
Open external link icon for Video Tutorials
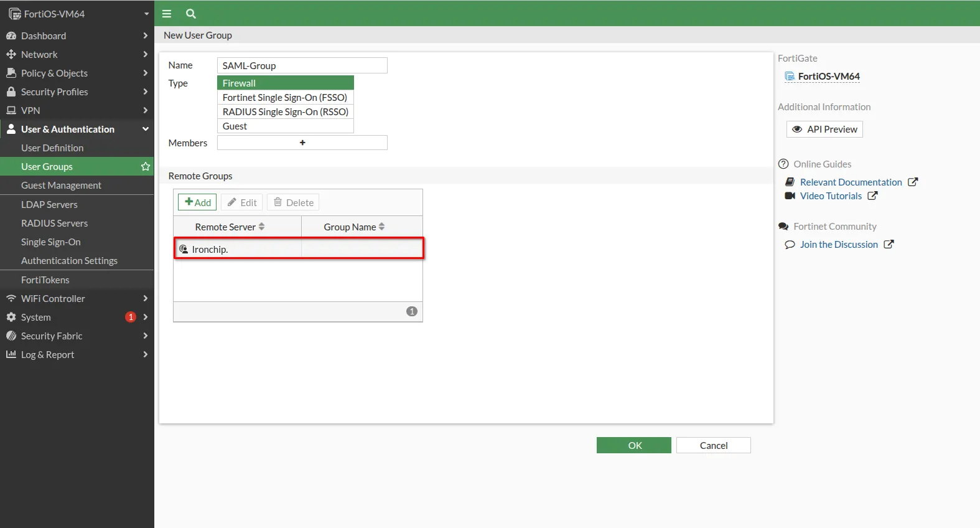tap(872, 196)
